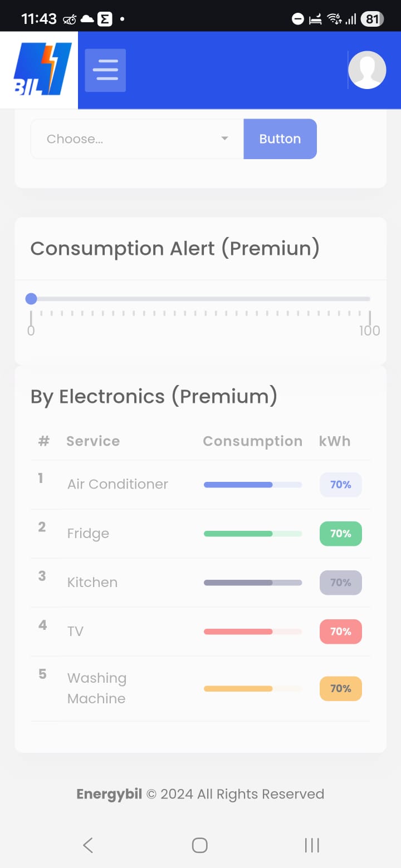Click the TV red 70% badge
The width and height of the screenshot is (401, 868).
[340, 632]
